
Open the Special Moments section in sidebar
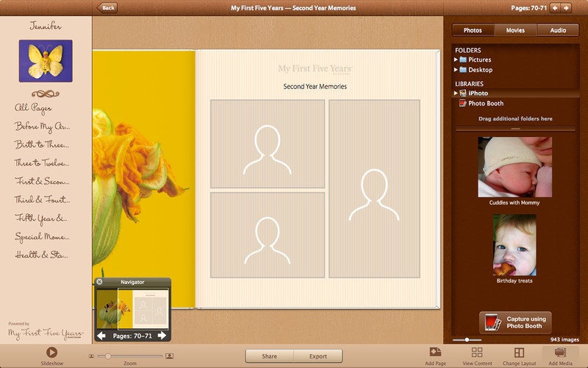click(x=43, y=237)
